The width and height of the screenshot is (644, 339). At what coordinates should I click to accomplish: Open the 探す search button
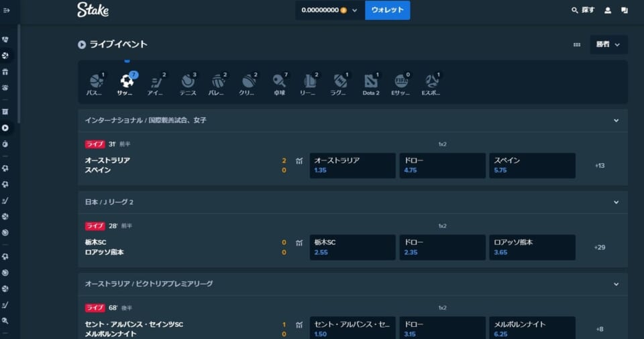pos(583,10)
